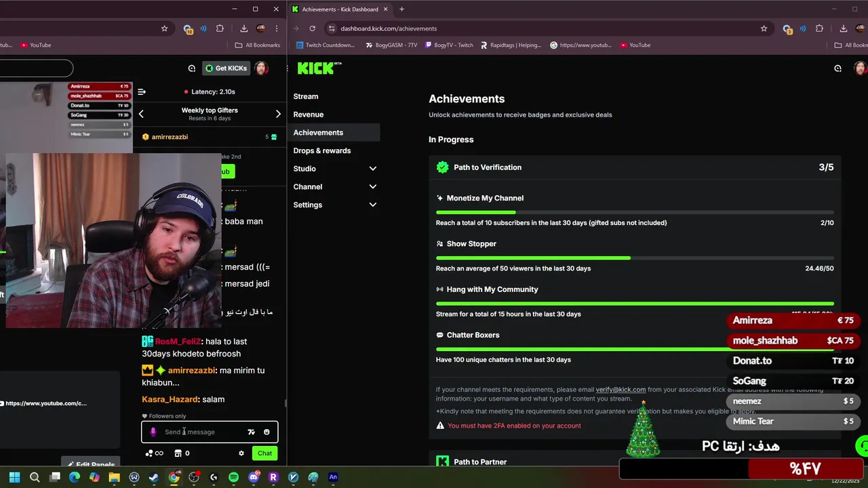Open 7TV emote picker in chat input

[x=251, y=432]
